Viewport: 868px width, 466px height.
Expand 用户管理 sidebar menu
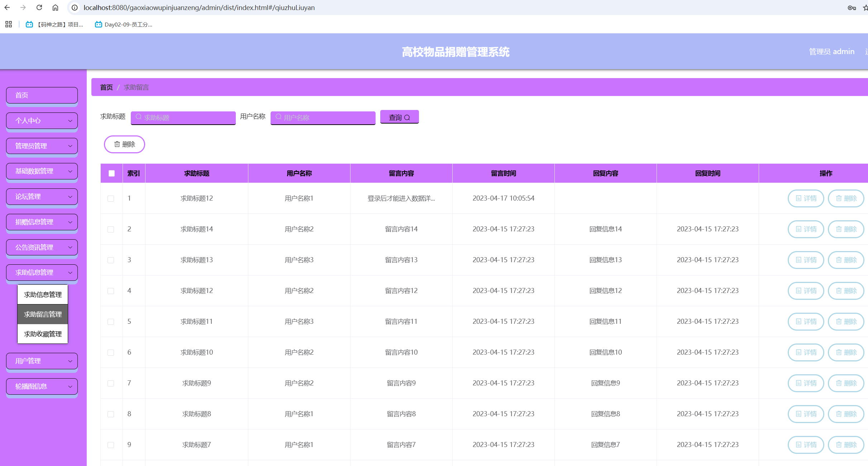tap(42, 361)
